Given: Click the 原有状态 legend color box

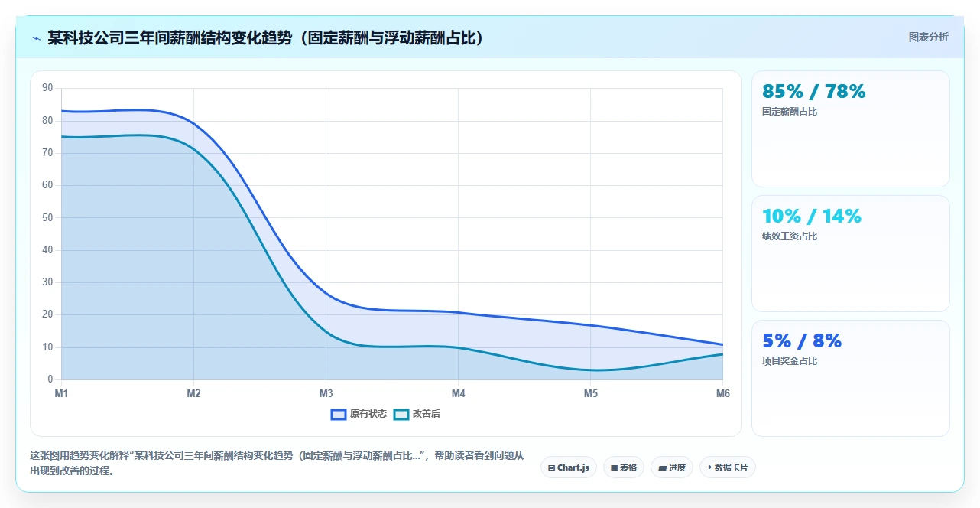Looking at the screenshot, I should point(339,414).
